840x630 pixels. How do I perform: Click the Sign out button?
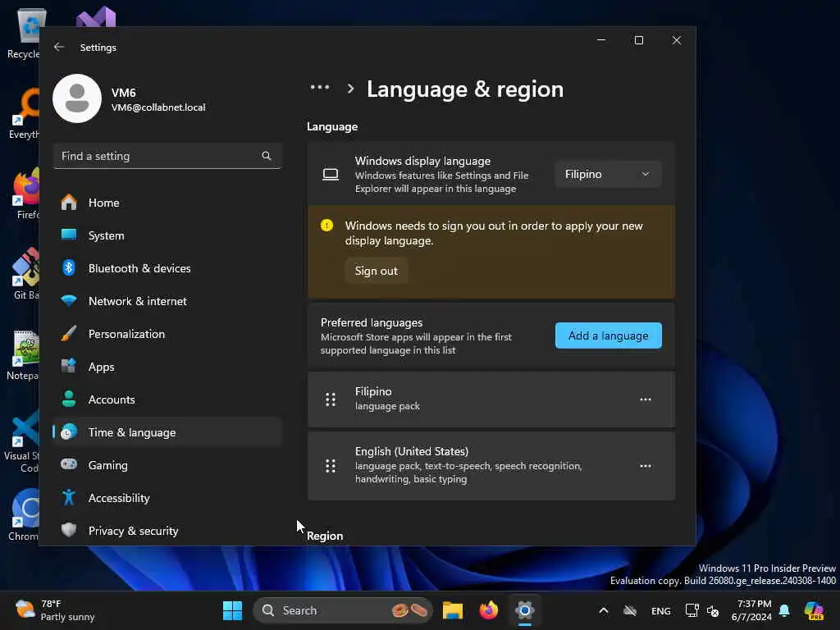(376, 271)
